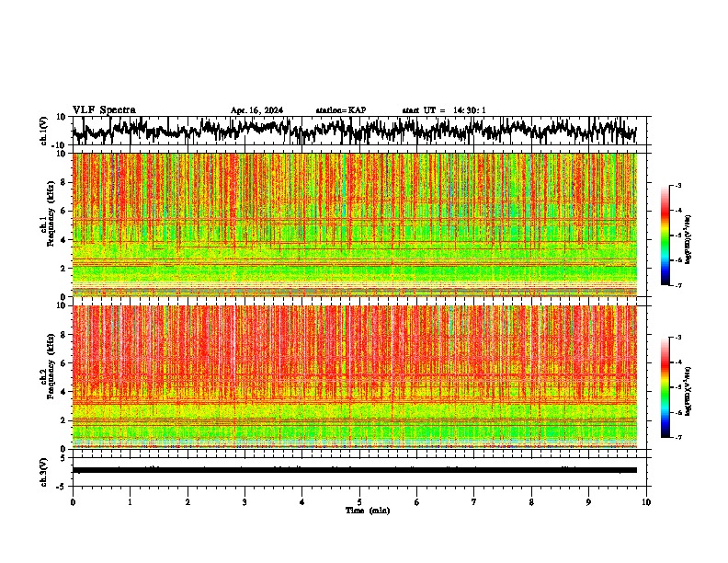Click time axis tick label "5"

coord(359,502)
